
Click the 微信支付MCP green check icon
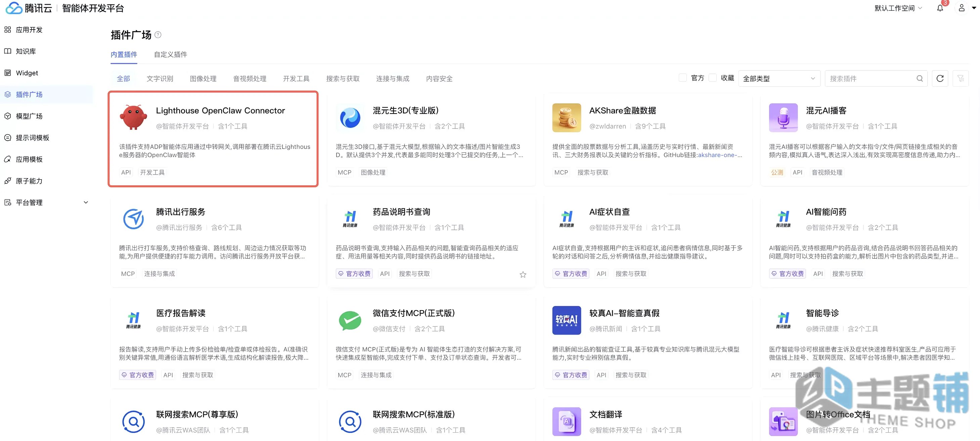[350, 320]
